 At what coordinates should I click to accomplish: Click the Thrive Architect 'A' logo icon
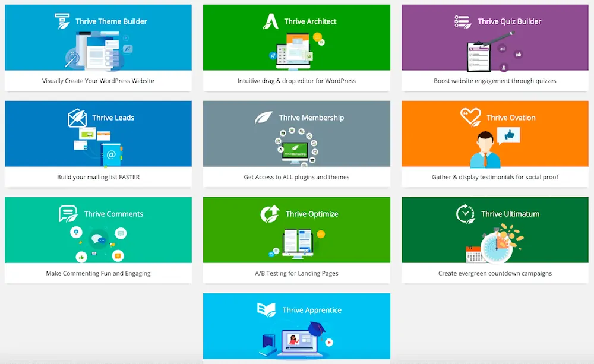coord(271,21)
